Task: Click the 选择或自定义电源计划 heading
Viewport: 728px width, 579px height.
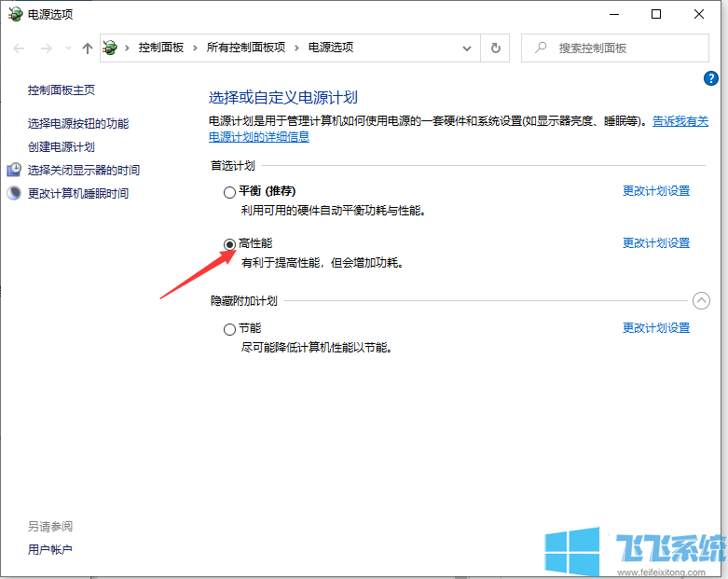Action: 283,98
